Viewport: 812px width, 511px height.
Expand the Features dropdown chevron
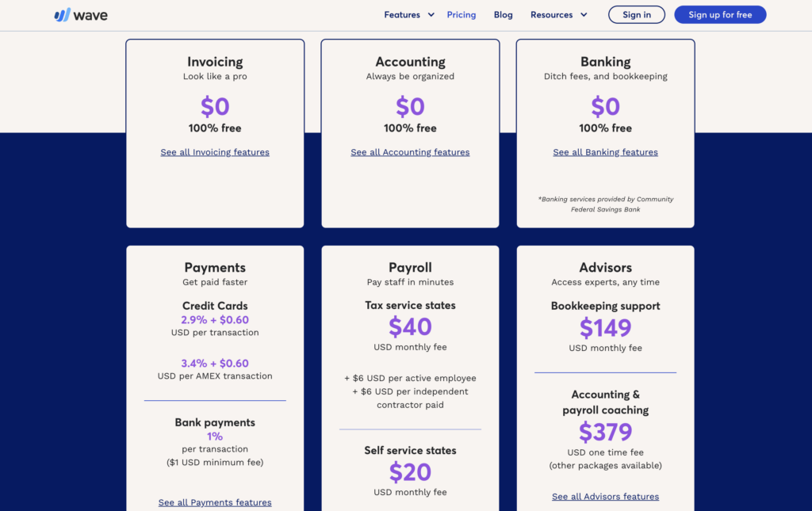pos(431,15)
